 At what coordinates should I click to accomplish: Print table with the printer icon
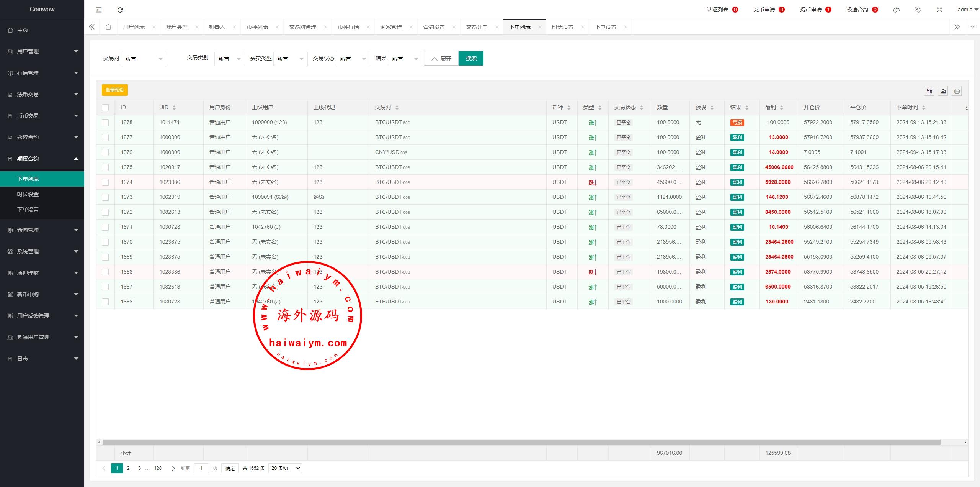[x=957, y=91]
